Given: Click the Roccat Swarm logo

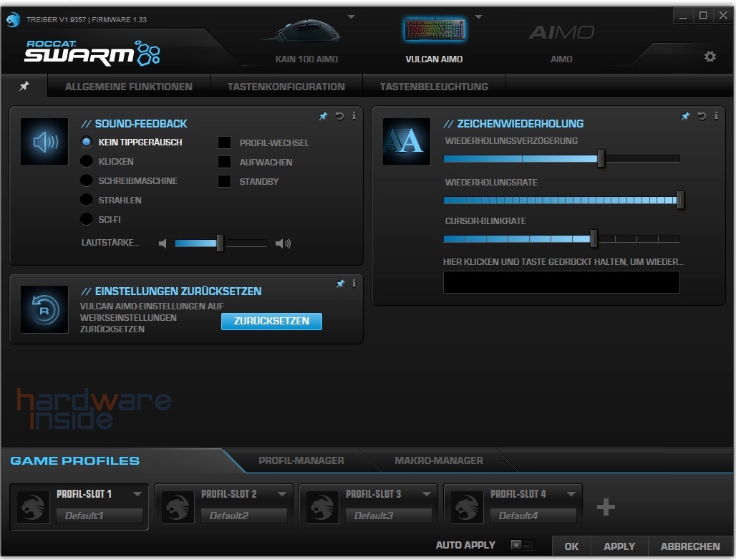Looking at the screenshot, I should [92, 52].
